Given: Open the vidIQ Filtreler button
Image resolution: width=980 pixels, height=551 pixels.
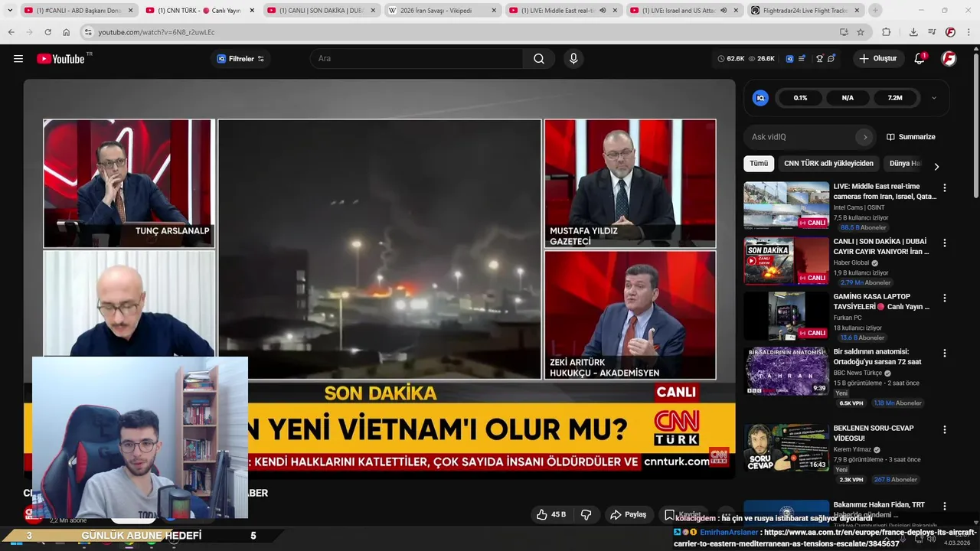Looking at the screenshot, I should click(x=240, y=59).
